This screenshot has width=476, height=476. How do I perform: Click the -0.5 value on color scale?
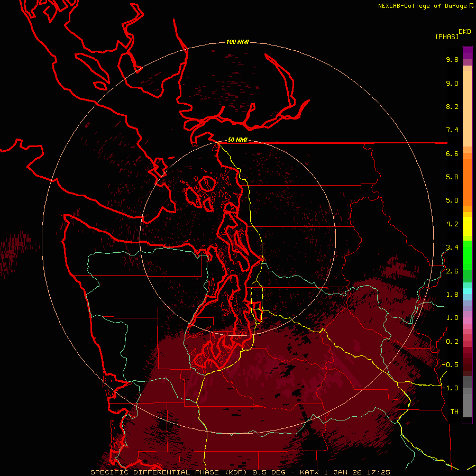click(450, 365)
